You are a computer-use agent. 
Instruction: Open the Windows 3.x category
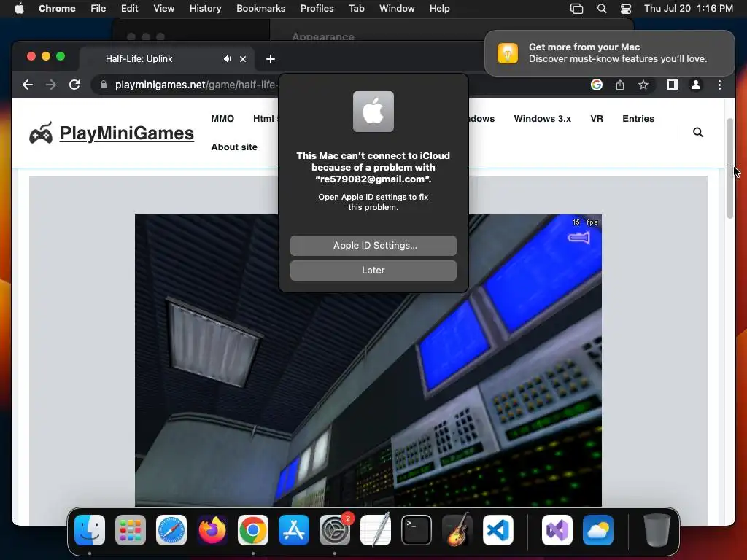542,119
